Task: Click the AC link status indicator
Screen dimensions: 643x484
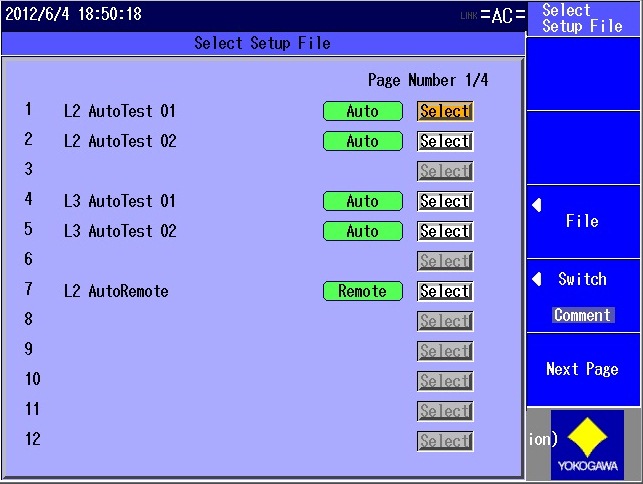Action: coord(502,15)
